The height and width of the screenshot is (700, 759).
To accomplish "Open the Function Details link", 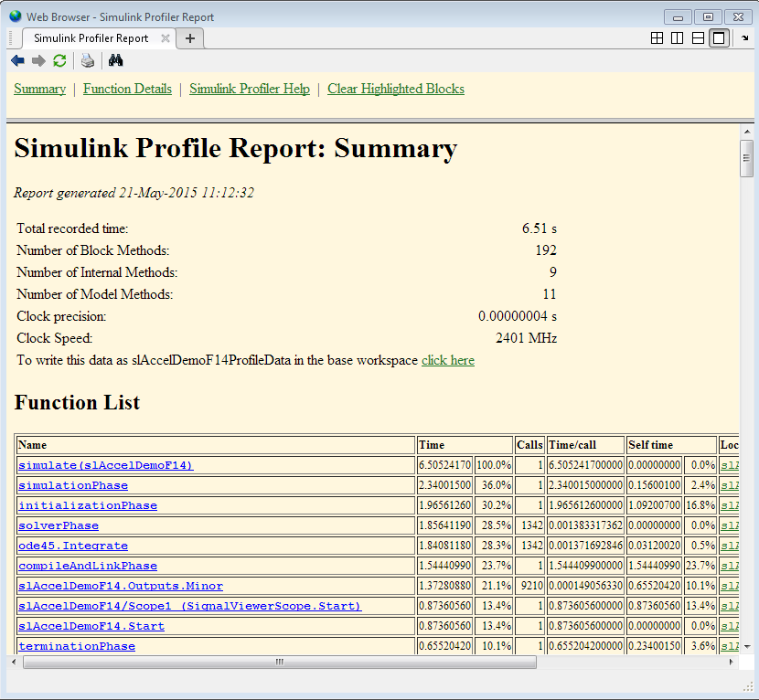I will coord(127,89).
